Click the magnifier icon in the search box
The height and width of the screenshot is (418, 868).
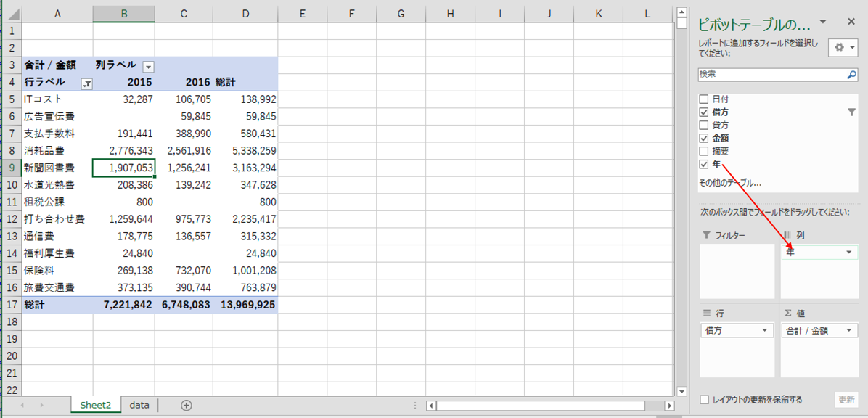point(852,75)
